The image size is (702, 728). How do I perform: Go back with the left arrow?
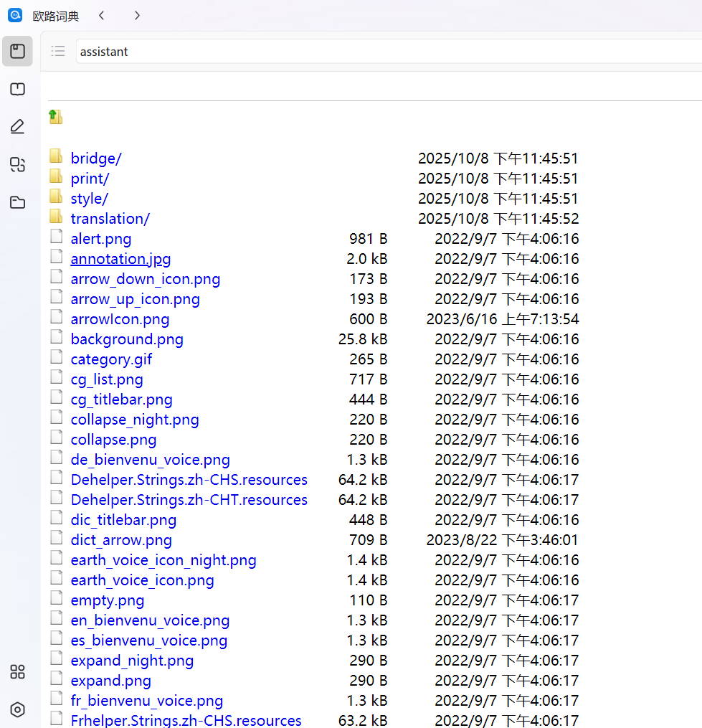pos(102,16)
